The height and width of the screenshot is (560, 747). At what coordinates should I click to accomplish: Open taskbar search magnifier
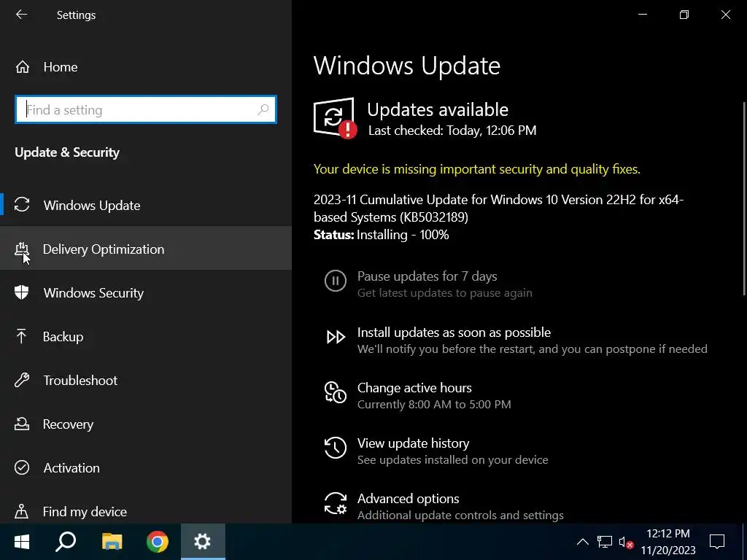(66, 542)
